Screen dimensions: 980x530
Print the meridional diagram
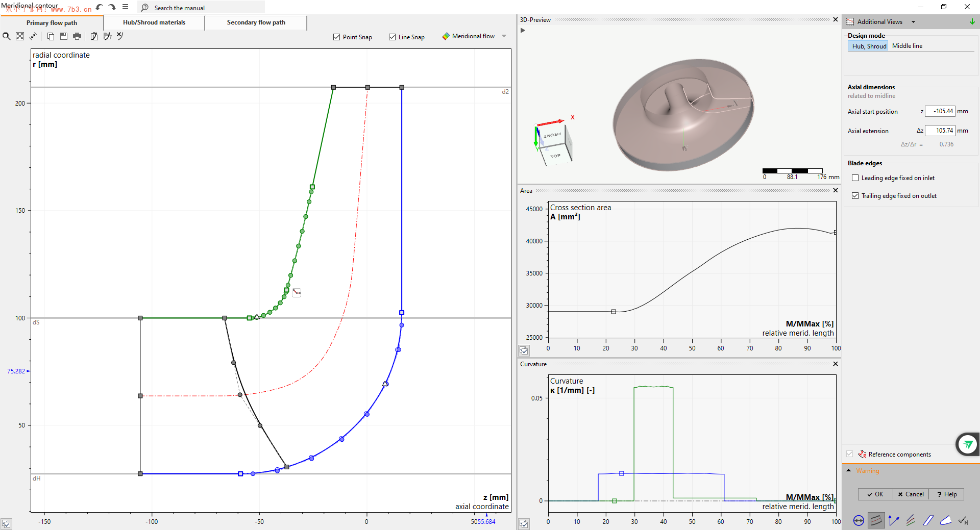pyautogui.click(x=77, y=36)
